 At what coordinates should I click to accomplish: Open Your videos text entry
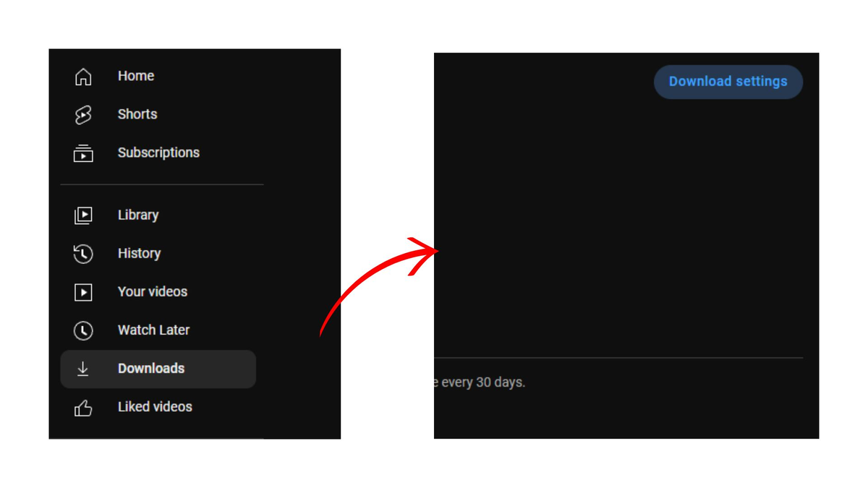153,291
